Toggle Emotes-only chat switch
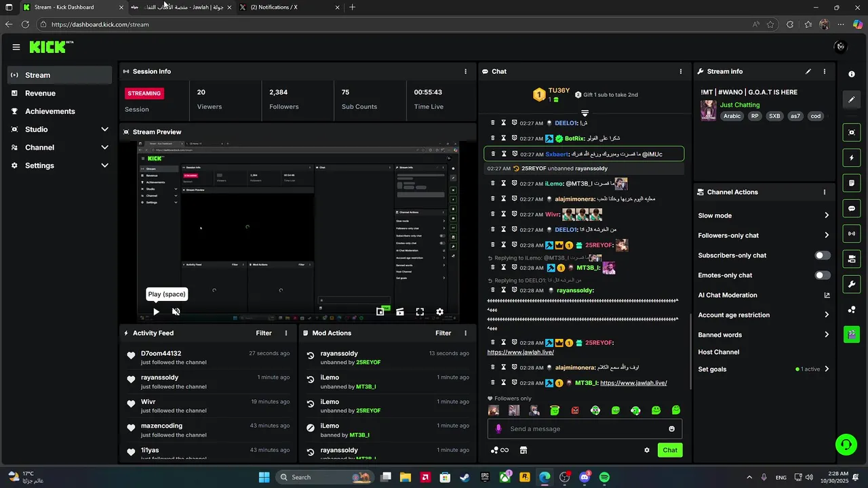This screenshot has width=868, height=488. tap(822, 275)
